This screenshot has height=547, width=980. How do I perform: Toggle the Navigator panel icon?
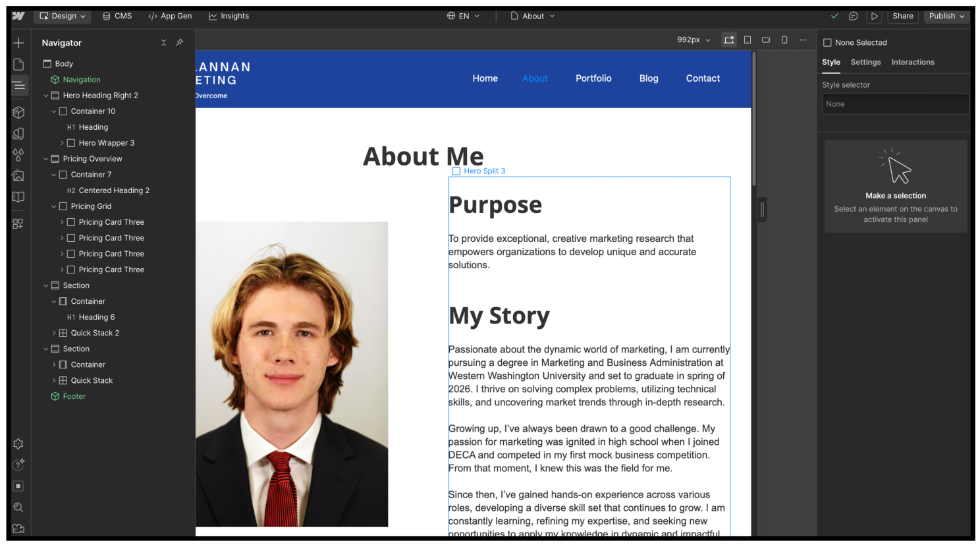point(18,85)
